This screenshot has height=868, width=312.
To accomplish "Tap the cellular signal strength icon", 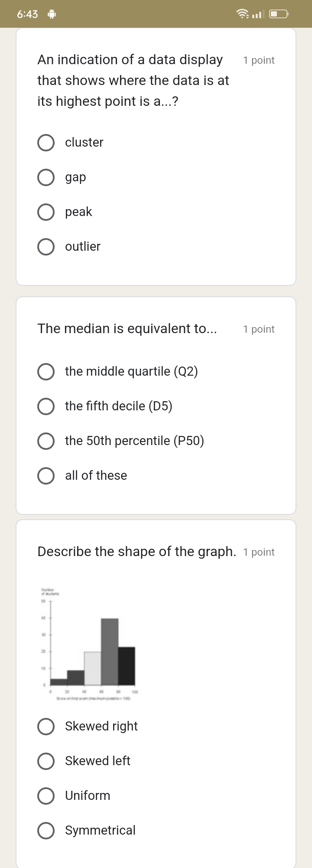I will tap(258, 14).
